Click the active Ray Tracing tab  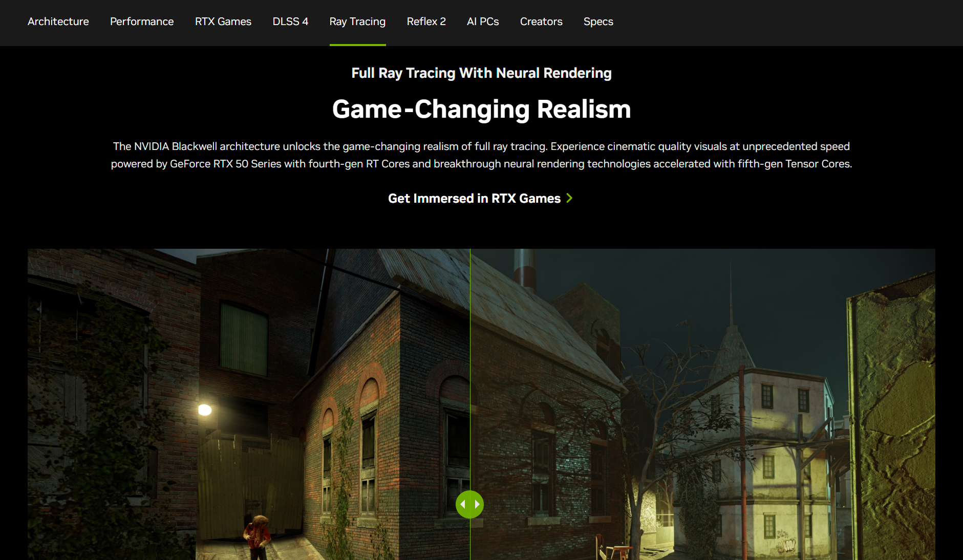[357, 21]
